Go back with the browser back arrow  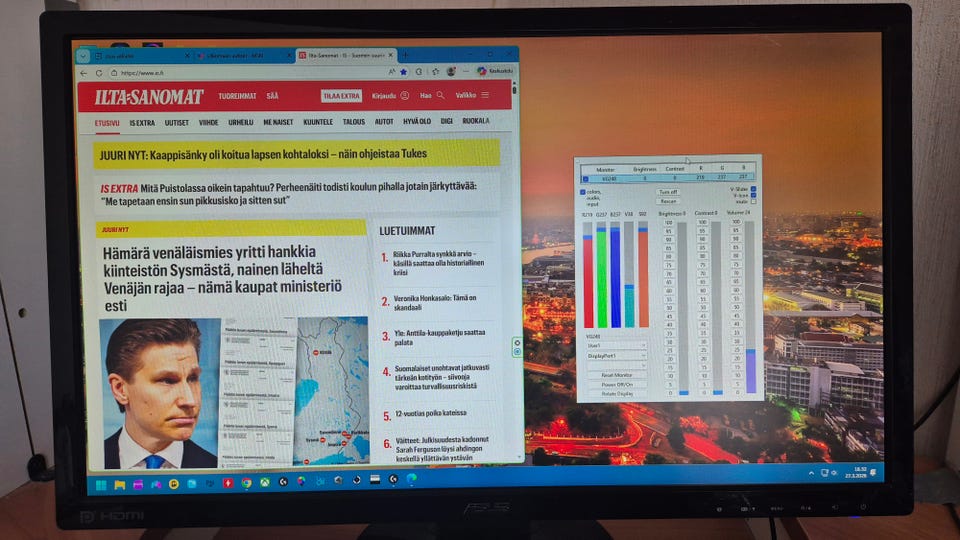click(x=84, y=73)
